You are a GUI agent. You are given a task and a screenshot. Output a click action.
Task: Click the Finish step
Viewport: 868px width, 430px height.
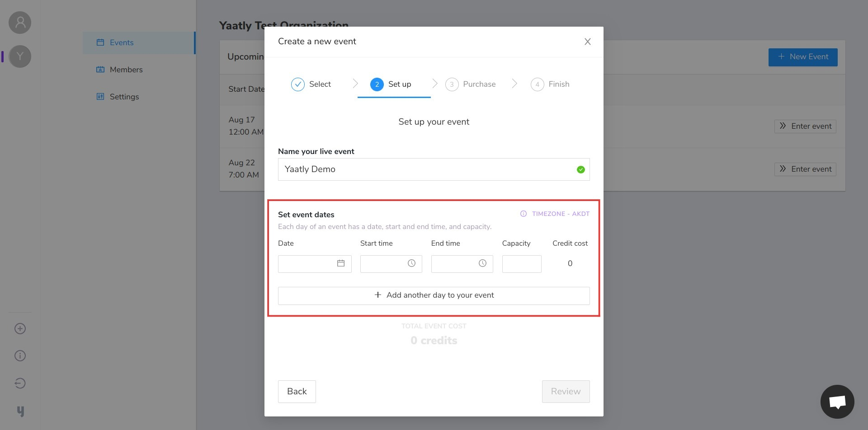coord(550,84)
